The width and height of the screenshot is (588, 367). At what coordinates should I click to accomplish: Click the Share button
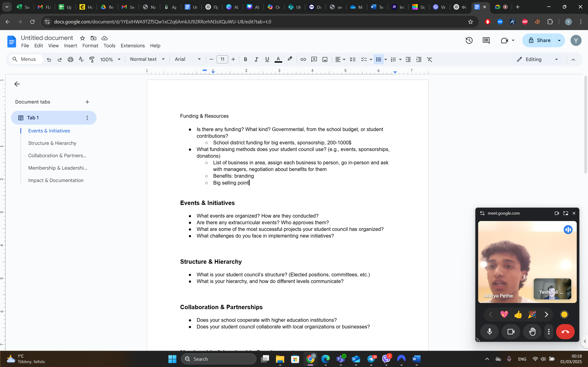coord(538,40)
